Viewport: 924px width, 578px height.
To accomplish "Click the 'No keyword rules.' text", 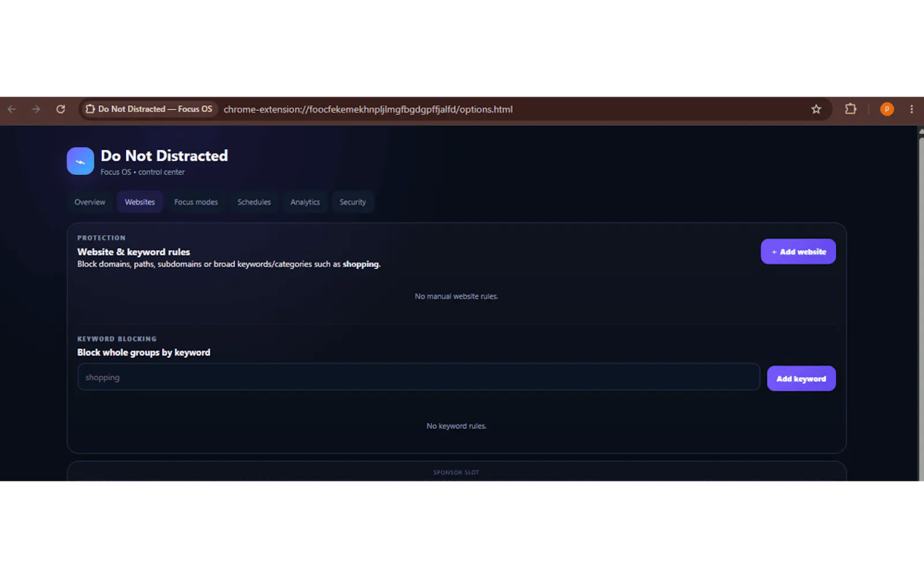I will click(x=456, y=426).
